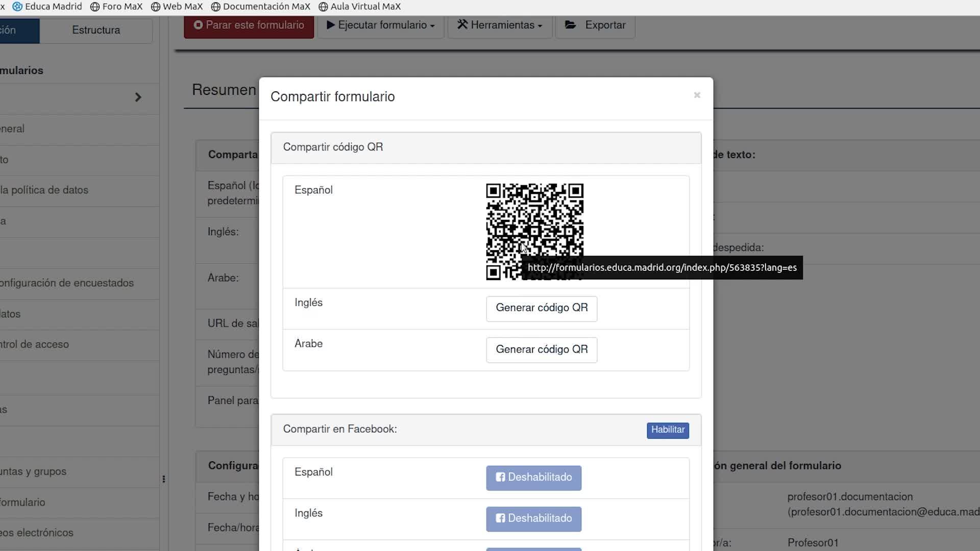
Task: Open política de datos sidebar item
Action: pyautogui.click(x=44, y=190)
